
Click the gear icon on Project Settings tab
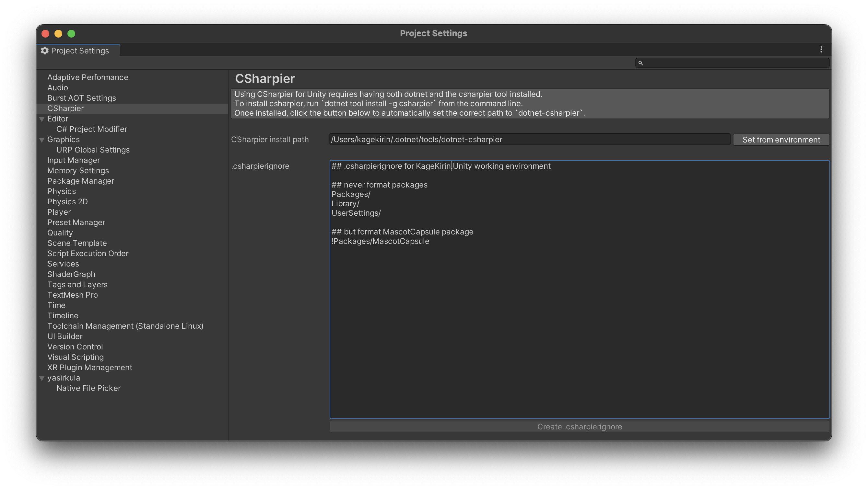(44, 51)
